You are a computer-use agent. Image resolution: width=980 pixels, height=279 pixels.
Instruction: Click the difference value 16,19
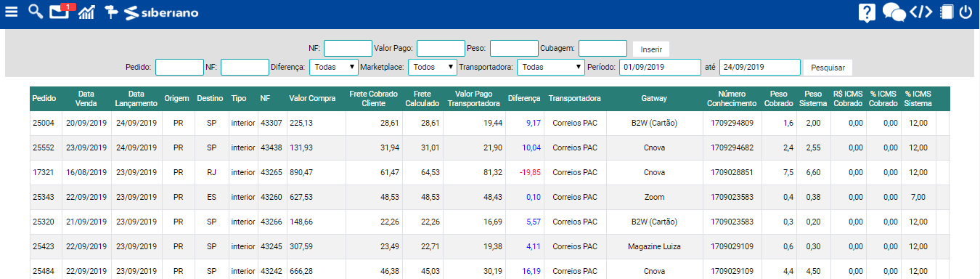click(531, 271)
